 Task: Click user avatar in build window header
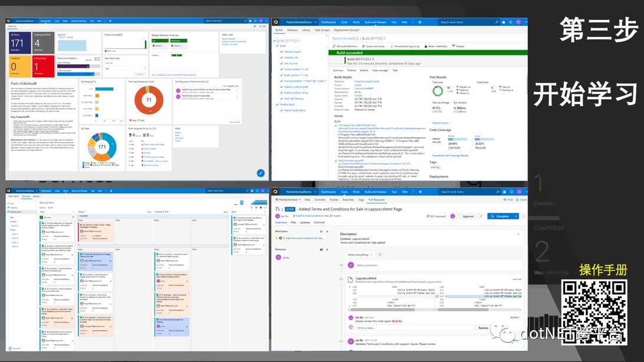click(x=518, y=22)
